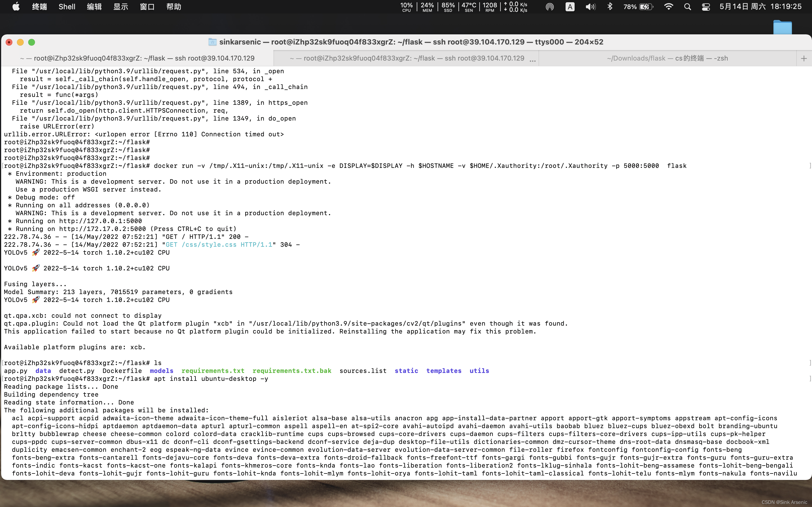The image size is (812, 507).
Task: Open Spotlight search magnifier icon
Action: 687,7
